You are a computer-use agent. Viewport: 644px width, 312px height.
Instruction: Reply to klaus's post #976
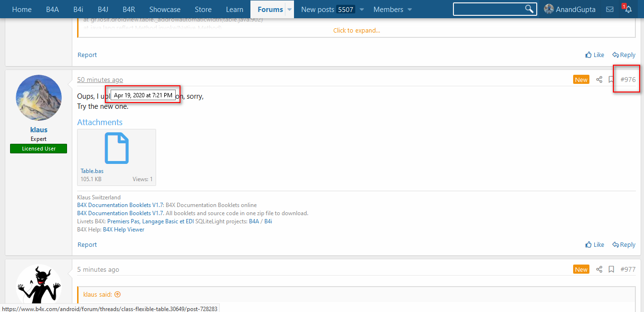pos(624,244)
